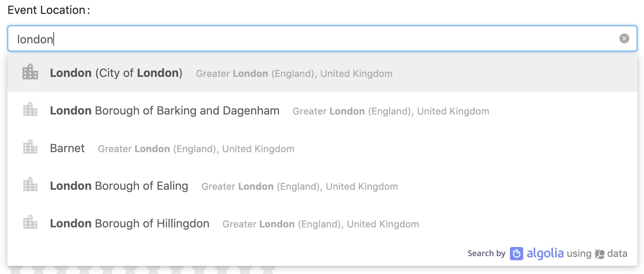Select London (City of London) suggestion
Viewport: 644px width, 274px height.
pyautogui.click(x=322, y=73)
